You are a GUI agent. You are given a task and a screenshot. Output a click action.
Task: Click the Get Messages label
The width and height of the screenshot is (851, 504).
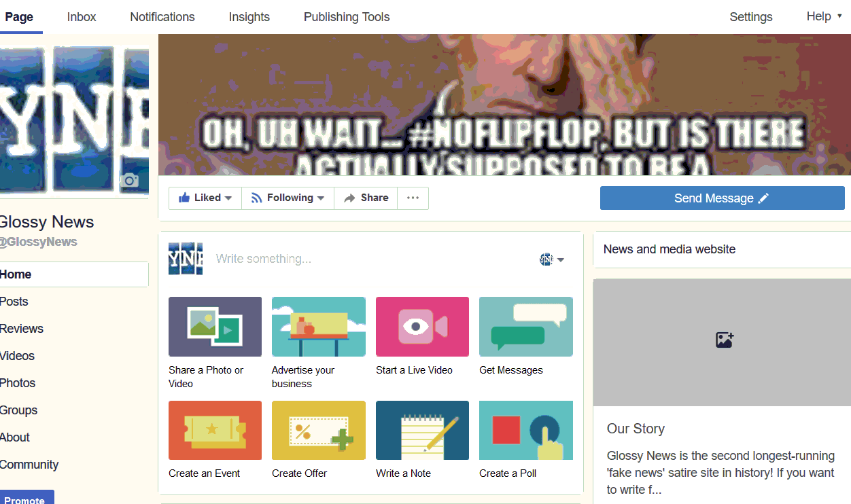tap(511, 370)
